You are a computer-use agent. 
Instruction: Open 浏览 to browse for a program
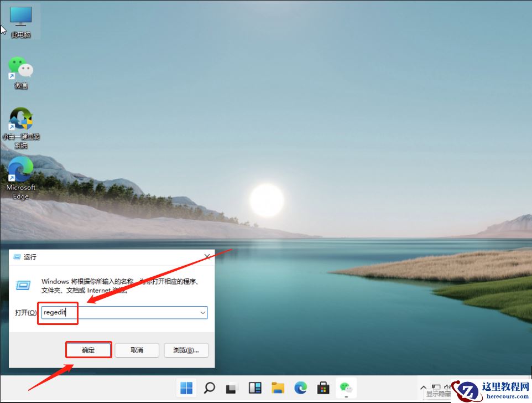pos(186,350)
